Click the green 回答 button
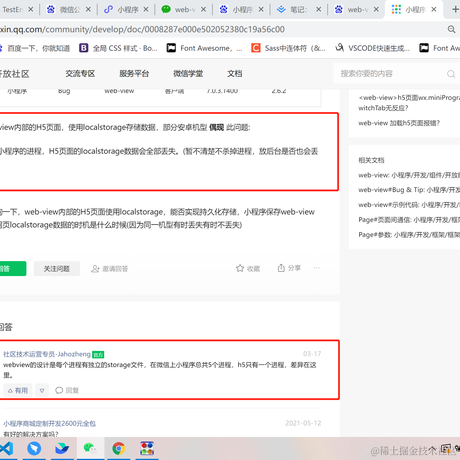Viewport: 460px width, 460px height. [x=12, y=269]
